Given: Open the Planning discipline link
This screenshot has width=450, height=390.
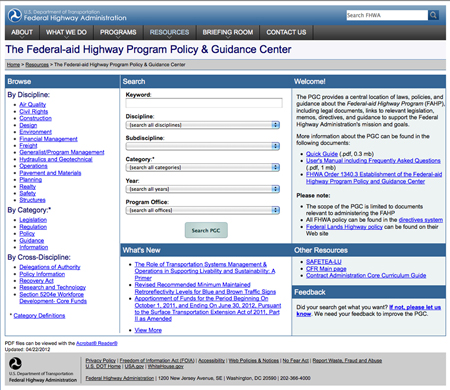Looking at the screenshot, I should coord(31,180).
